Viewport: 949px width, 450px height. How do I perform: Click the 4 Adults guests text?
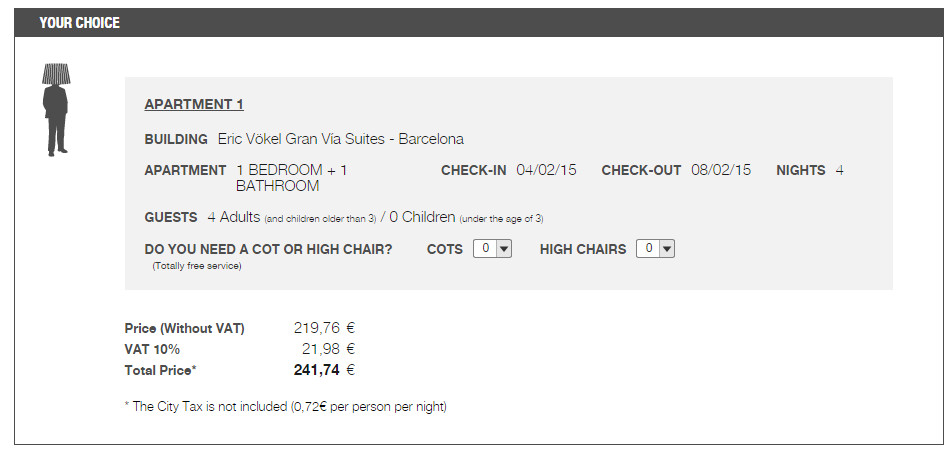click(x=234, y=217)
